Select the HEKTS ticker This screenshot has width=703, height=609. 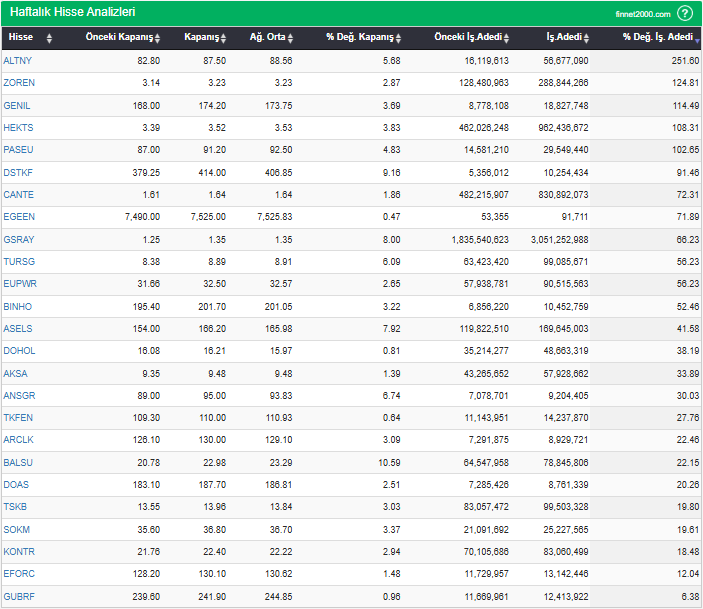pos(18,128)
